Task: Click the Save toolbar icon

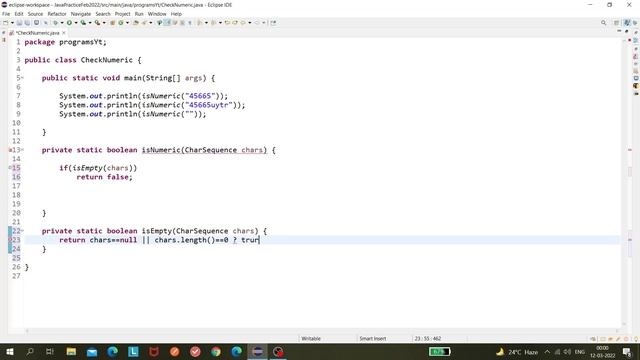Action: click(x=19, y=23)
